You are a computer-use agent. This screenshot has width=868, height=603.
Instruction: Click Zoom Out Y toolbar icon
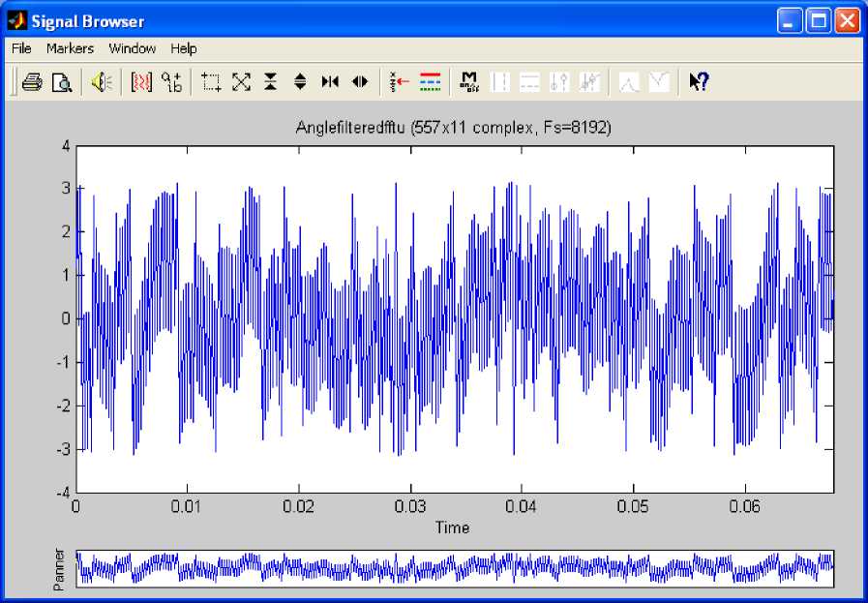pyautogui.click(x=300, y=83)
